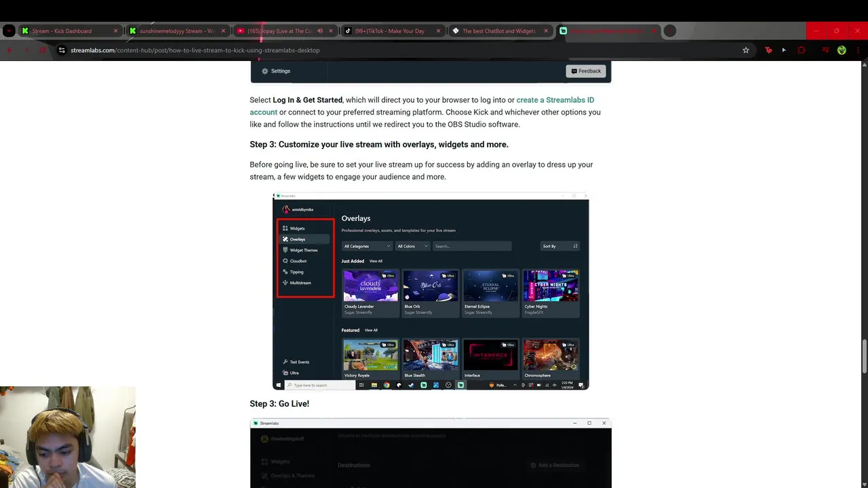Screen dimensions: 868x488
Task: Switch to Stream - Kick Dashboard tab
Action: coord(70,30)
